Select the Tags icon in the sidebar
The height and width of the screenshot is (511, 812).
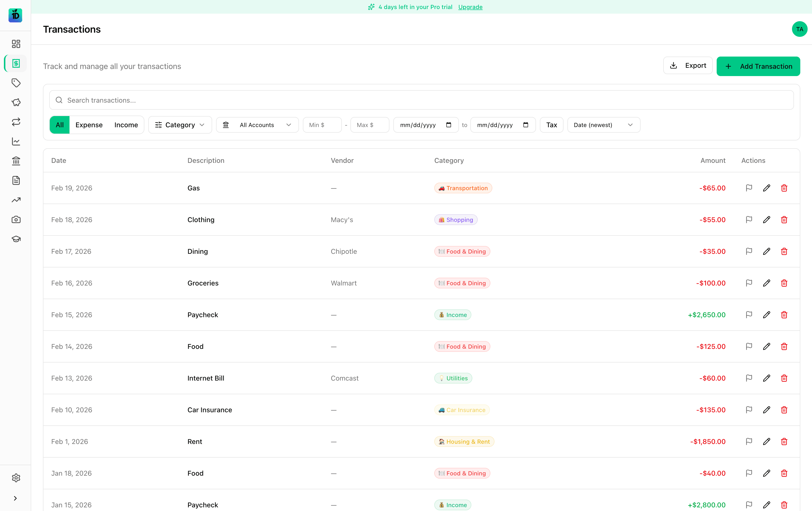(x=16, y=83)
